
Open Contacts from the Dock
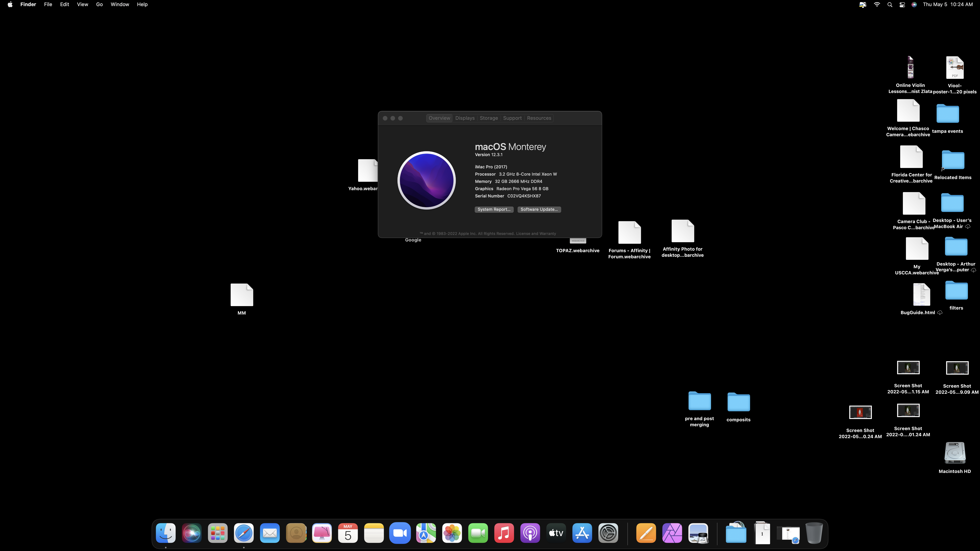point(296,533)
